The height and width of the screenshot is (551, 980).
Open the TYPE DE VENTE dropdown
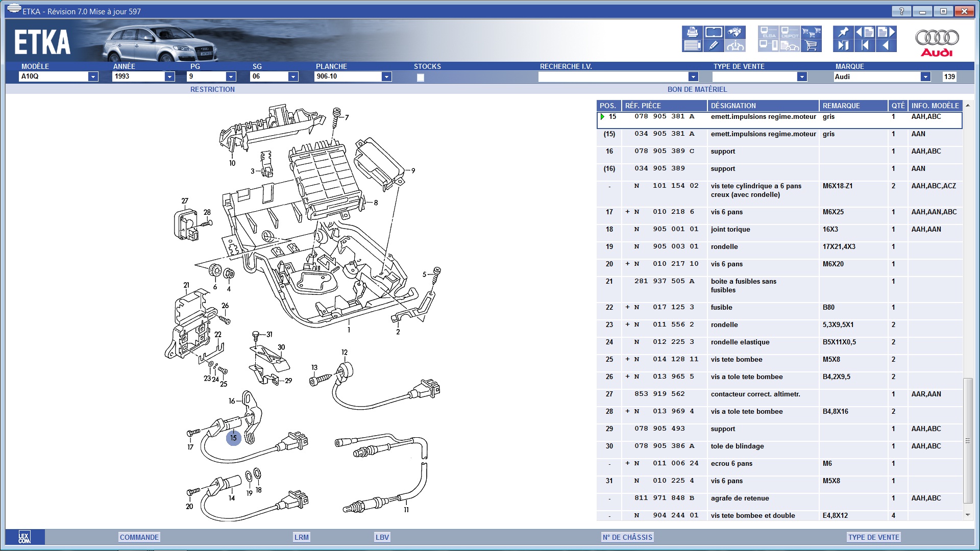coord(802,77)
